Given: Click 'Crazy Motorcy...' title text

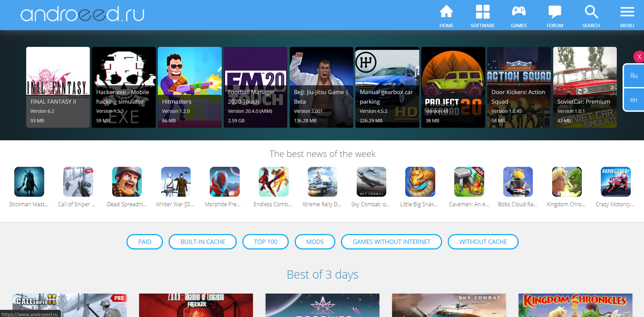Looking at the screenshot, I should pos(615,204).
